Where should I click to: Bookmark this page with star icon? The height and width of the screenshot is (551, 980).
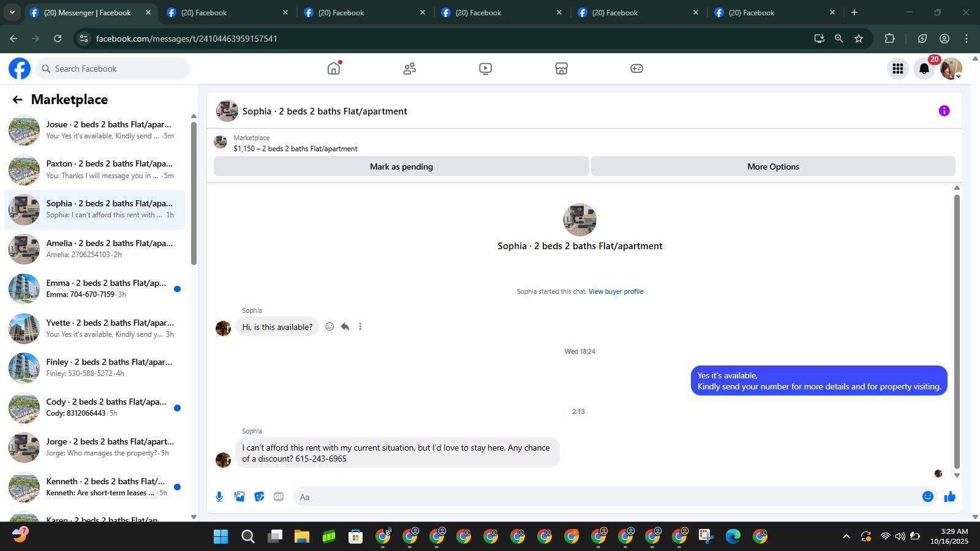tap(859, 39)
